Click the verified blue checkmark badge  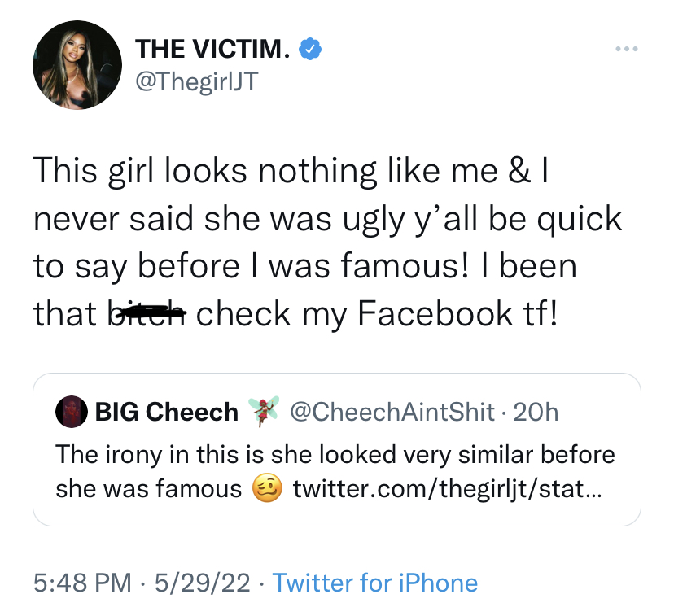click(x=310, y=48)
